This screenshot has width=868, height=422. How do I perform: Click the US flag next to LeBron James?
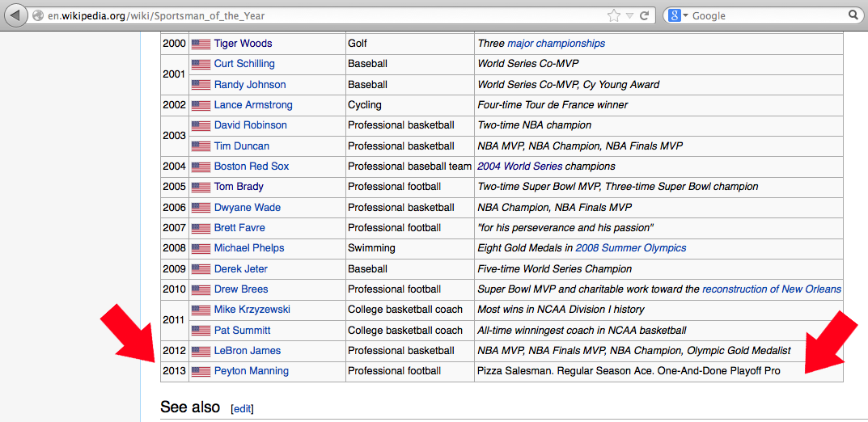pyautogui.click(x=201, y=351)
